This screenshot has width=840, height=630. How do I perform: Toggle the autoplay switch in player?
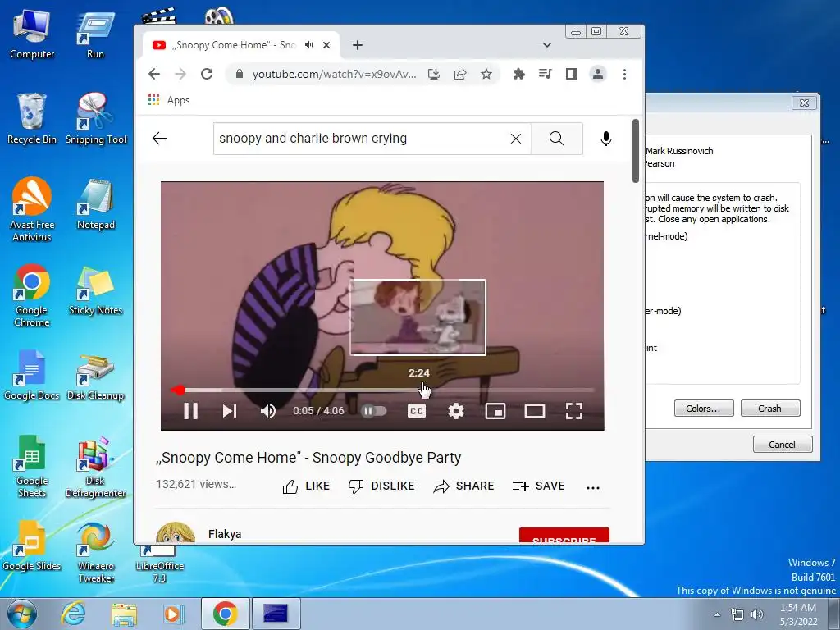[x=374, y=411]
